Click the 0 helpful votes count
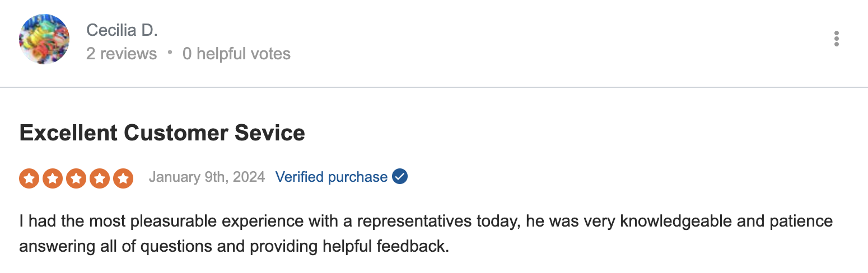Image resolution: width=868 pixels, height=273 pixels. [237, 54]
